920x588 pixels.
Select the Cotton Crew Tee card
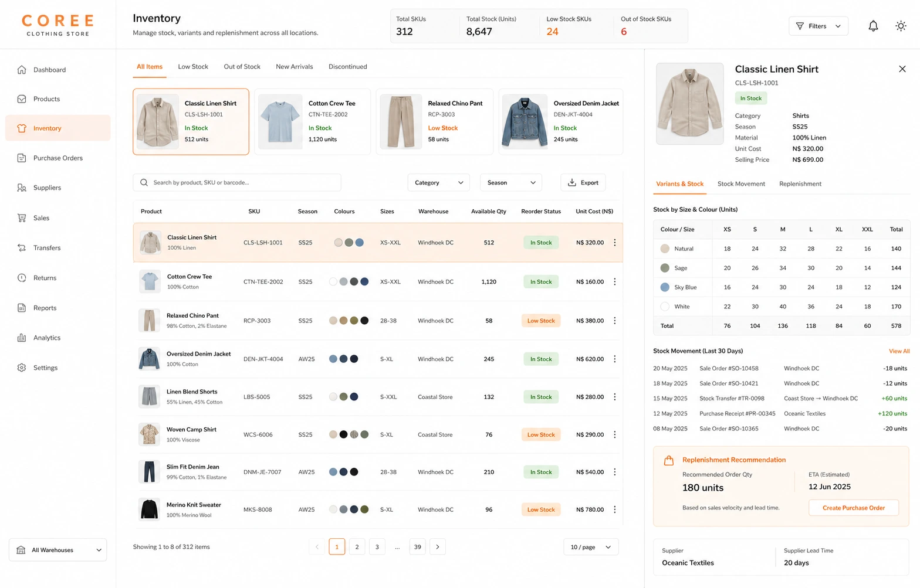313,122
